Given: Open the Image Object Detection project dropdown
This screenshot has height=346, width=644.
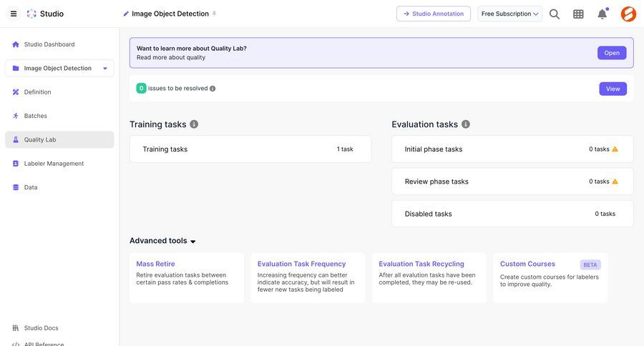Looking at the screenshot, I should tap(59, 68).
